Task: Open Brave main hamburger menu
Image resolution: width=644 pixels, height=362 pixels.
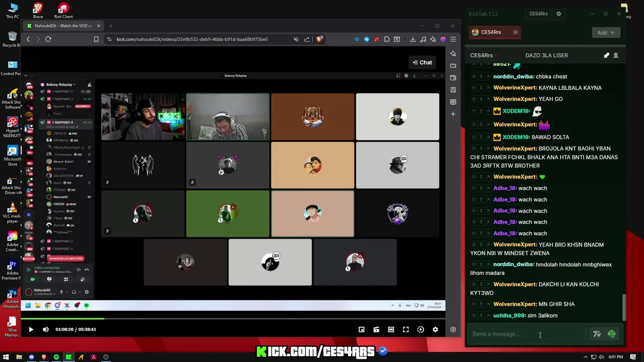Action: 453,39
